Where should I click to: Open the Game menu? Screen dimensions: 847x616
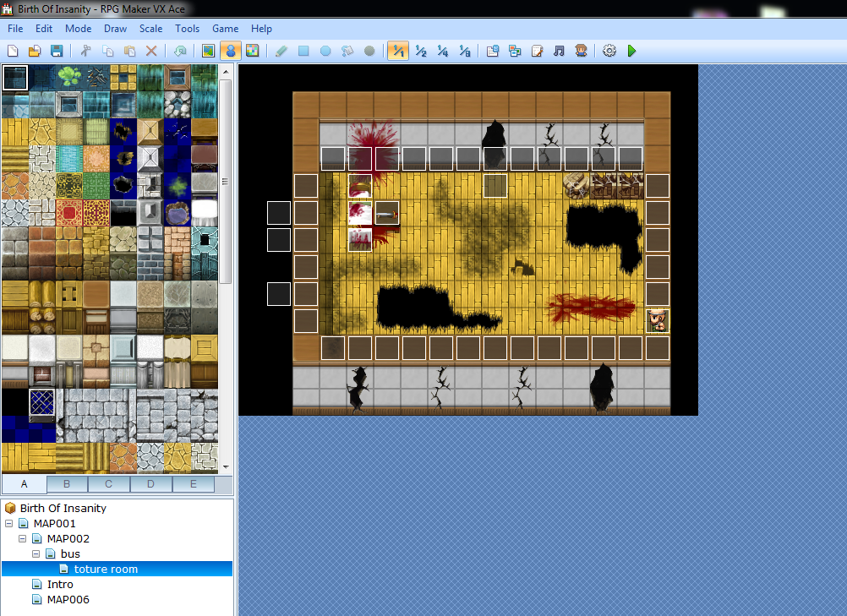[225, 29]
